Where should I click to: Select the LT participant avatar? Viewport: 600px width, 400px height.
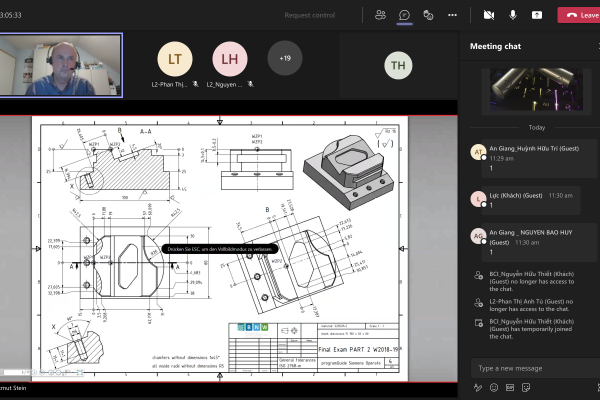pos(175,59)
